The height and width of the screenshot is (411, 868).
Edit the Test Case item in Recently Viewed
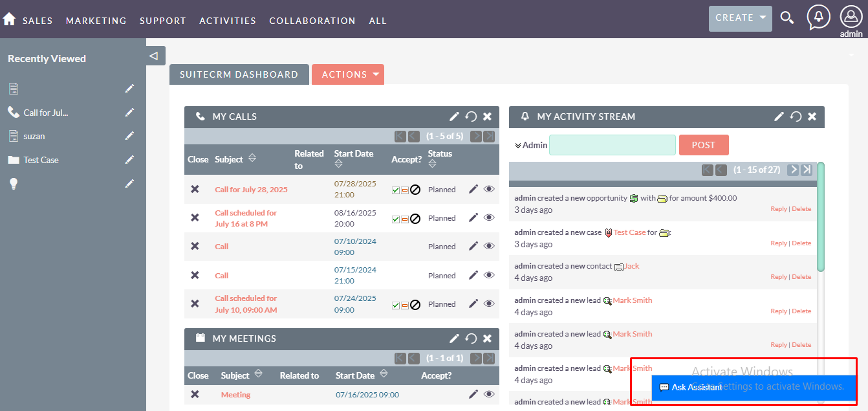(129, 160)
